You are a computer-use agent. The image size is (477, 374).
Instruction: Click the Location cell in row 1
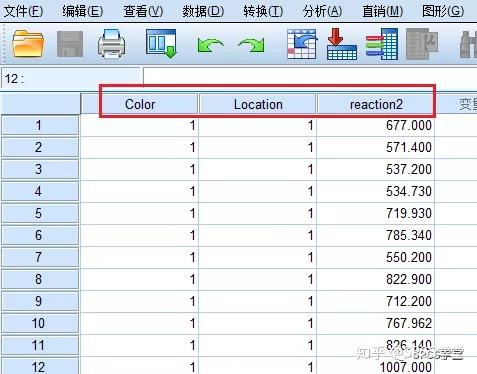(258, 125)
